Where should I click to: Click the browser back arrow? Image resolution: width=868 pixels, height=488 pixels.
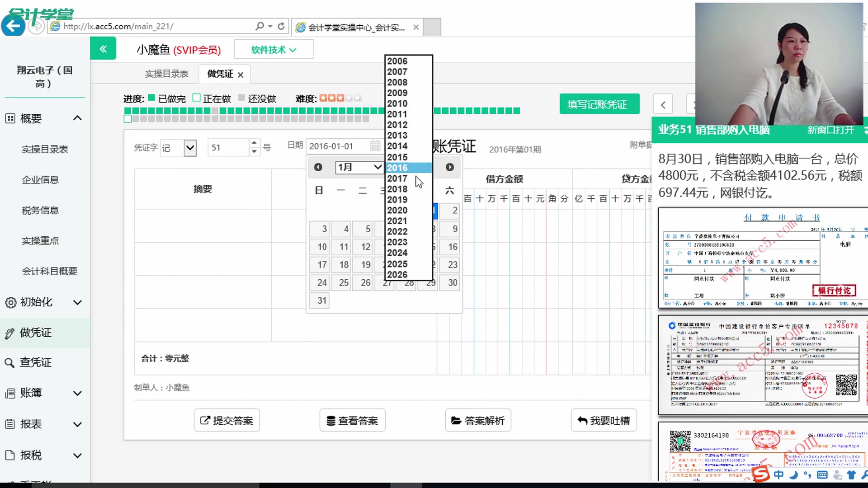point(13,25)
